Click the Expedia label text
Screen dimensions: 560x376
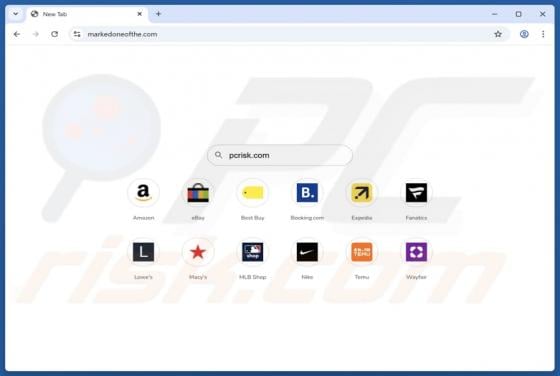coord(362,218)
